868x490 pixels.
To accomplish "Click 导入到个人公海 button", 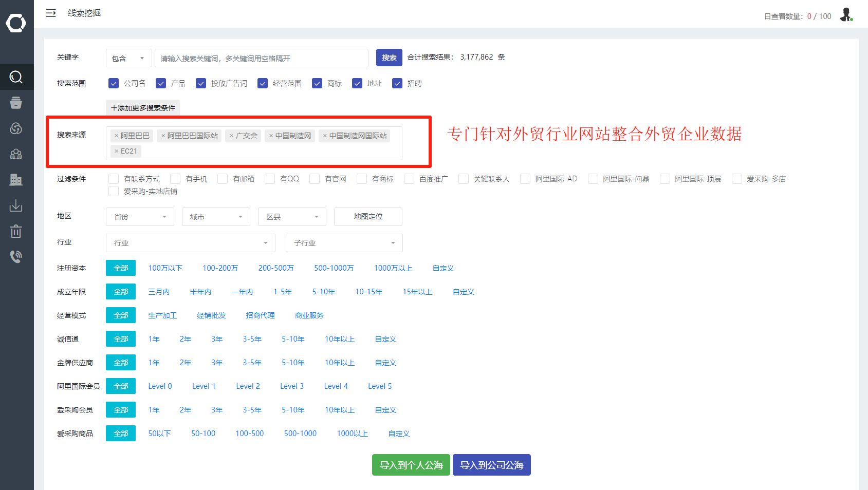I will click(x=411, y=465).
